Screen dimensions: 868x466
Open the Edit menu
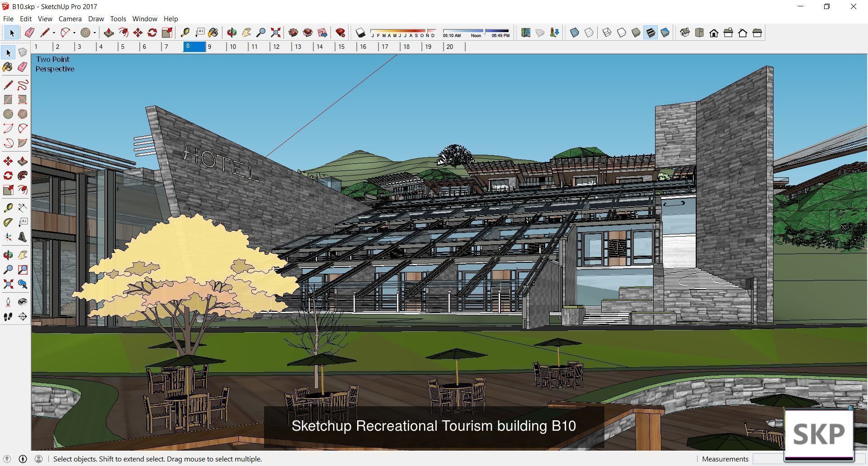click(x=25, y=19)
